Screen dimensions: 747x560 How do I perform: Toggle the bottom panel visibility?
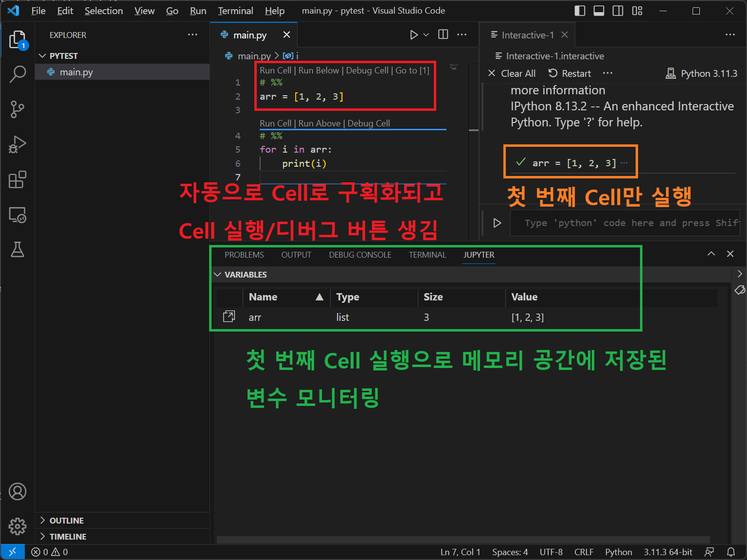click(599, 11)
